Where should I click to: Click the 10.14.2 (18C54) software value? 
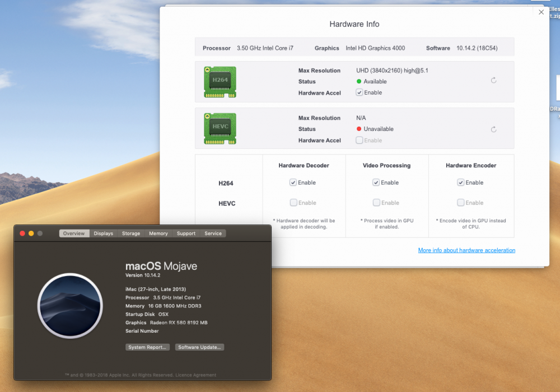pyautogui.click(x=477, y=48)
